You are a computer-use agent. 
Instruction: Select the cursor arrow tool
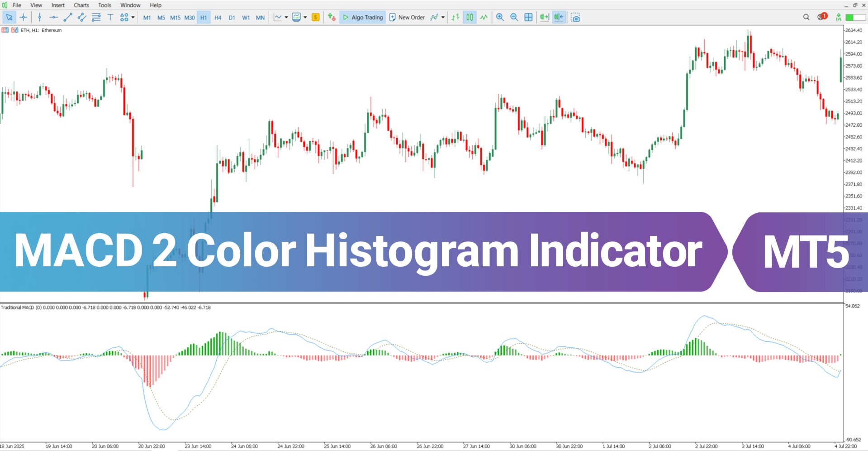point(9,17)
